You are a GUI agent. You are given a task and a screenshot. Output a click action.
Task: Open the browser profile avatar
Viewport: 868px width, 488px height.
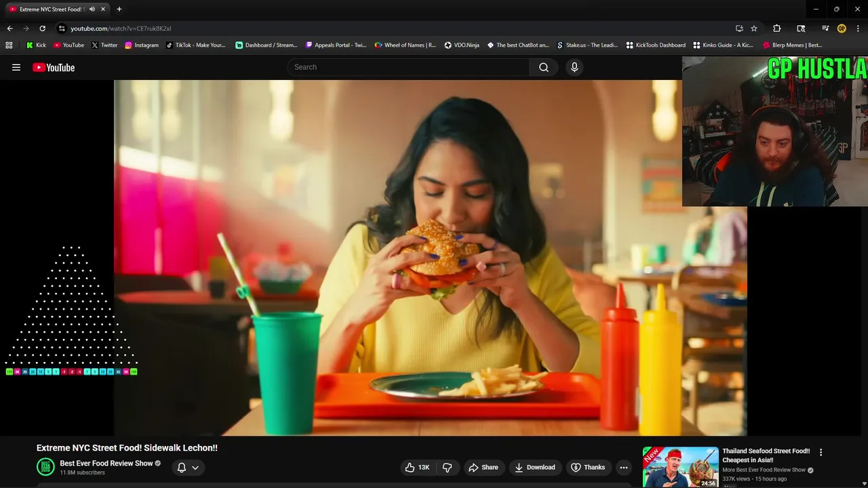click(x=842, y=28)
